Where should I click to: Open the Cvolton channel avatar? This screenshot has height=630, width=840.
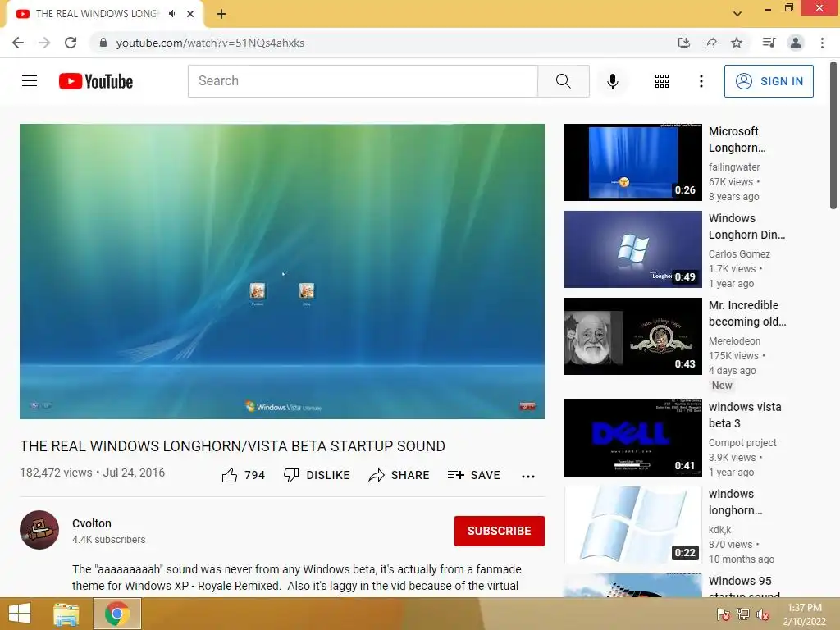(x=39, y=530)
